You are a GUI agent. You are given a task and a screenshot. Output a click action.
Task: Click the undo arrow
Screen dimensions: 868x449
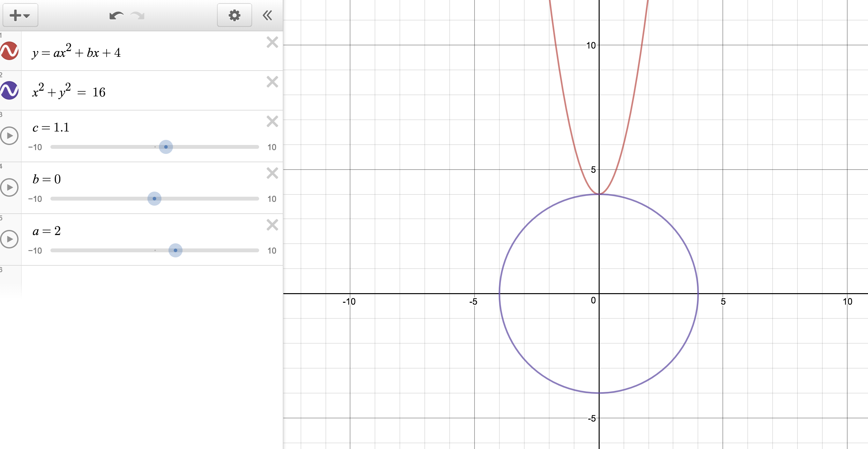click(116, 16)
